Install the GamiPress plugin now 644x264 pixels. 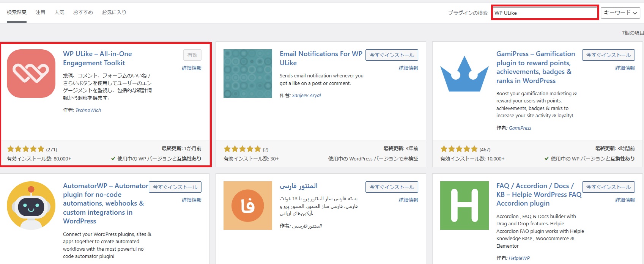click(608, 55)
